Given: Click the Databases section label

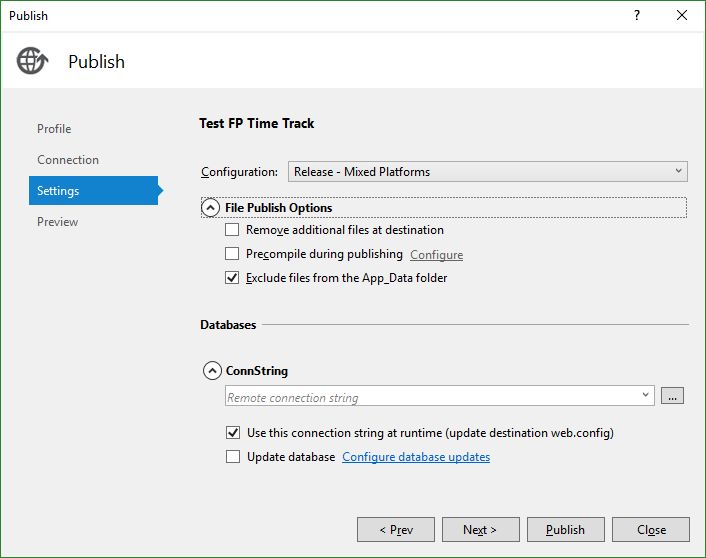Looking at the screenshot, I should point(228,325).
